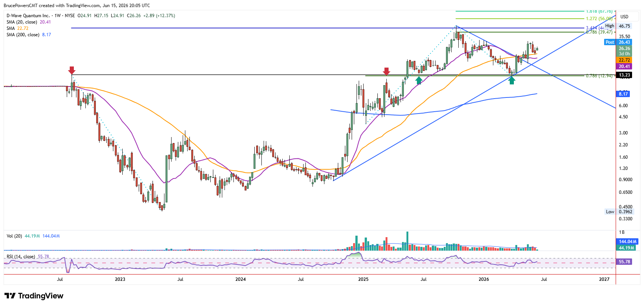Click the High 46.75 price label
Image resolution: width=644 pixels, height=307 pixels.
tap(618, 26)
